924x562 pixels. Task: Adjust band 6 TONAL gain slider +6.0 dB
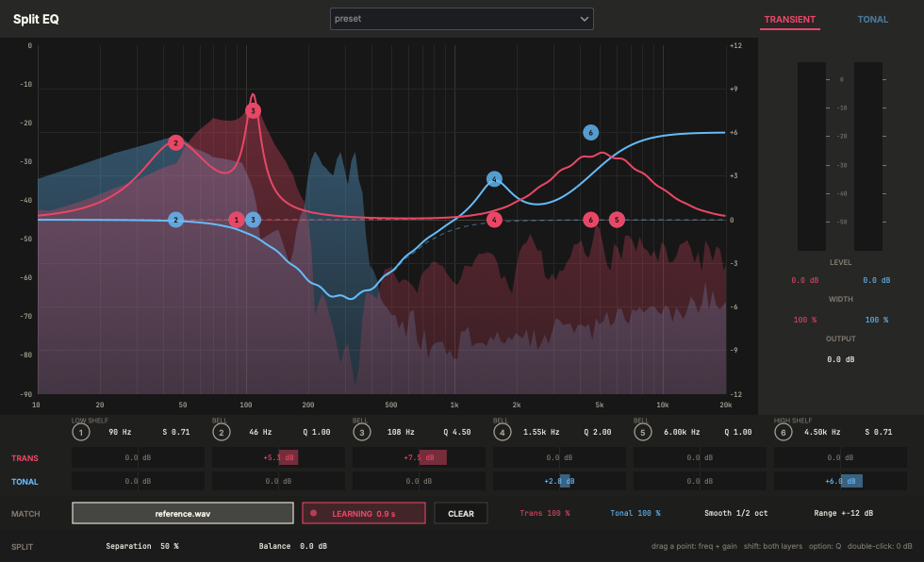pos(840,481)
